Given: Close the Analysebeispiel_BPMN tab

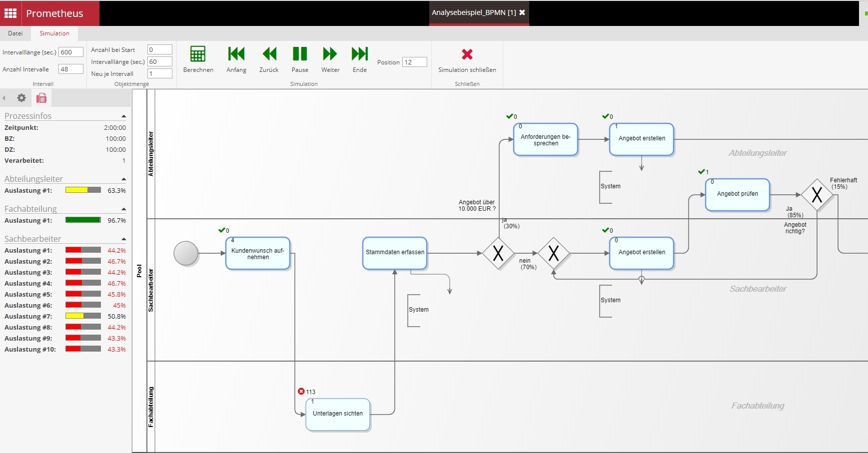Looking at the screenshot, I should [x=522, y=12].
